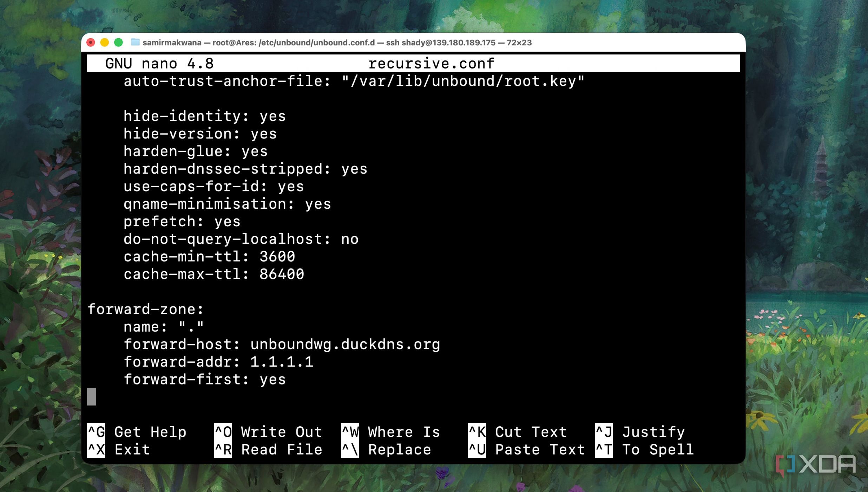The width and height of the screenshot is (868, 492).
Task: Click the folder icon in the title bar
Action: [135, 43]
